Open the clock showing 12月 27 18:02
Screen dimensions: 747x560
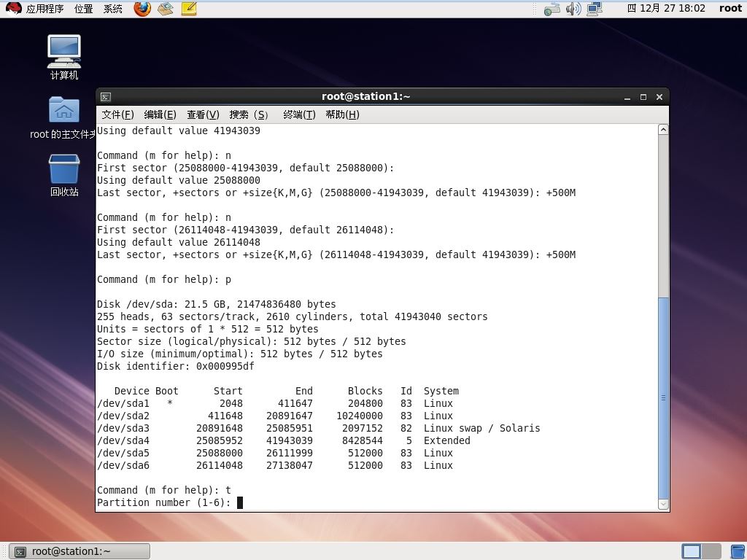click(666, 8)
